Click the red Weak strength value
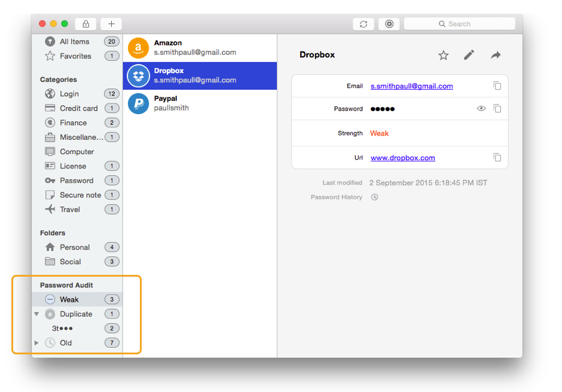 379,133
